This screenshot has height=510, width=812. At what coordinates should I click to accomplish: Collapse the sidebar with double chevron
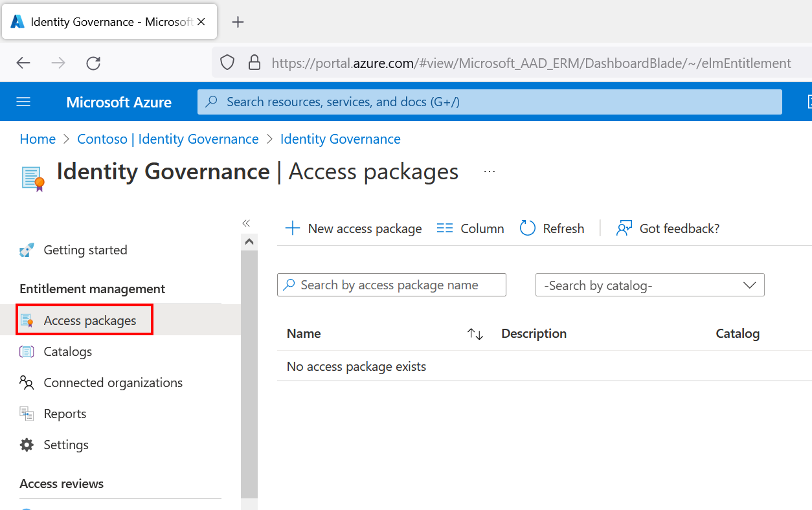(246, 223)
